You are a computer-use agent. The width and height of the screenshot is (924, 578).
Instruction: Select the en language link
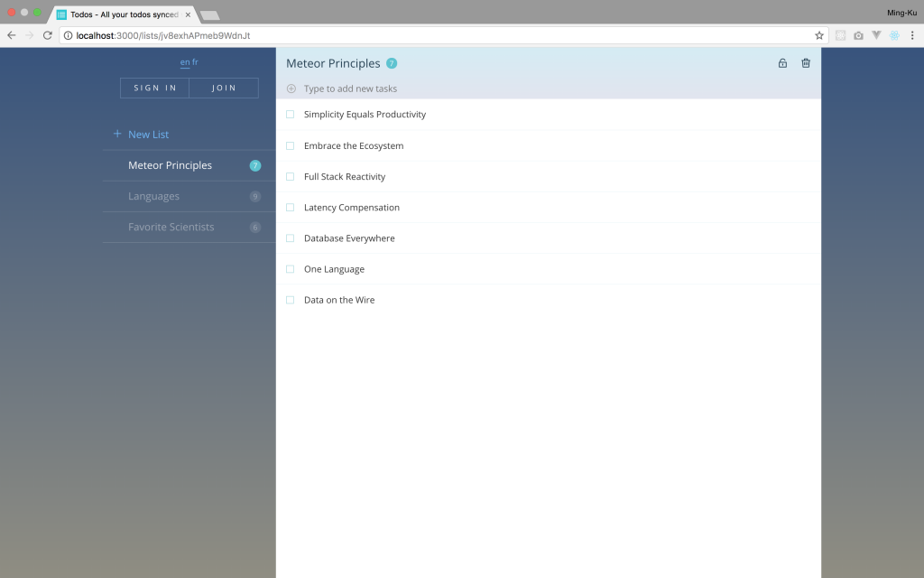185,62
